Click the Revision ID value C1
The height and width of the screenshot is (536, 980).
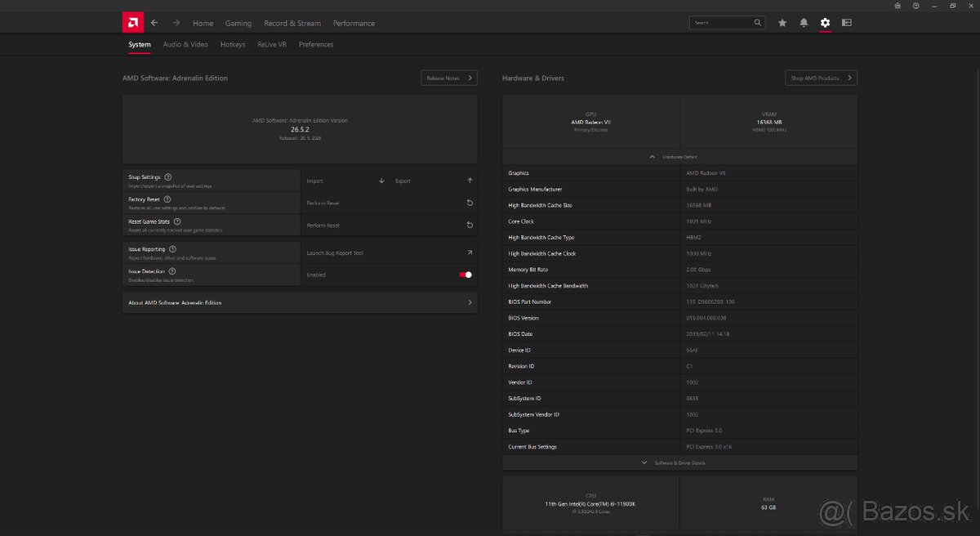point(690,366)
